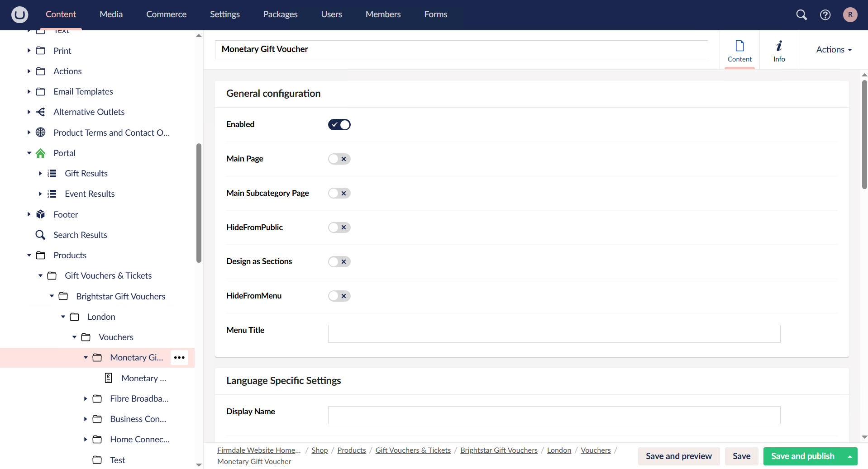Screen dimensions: 868x469
Task: Click inside the Menu Title field
Action: [x=553, y=334]
